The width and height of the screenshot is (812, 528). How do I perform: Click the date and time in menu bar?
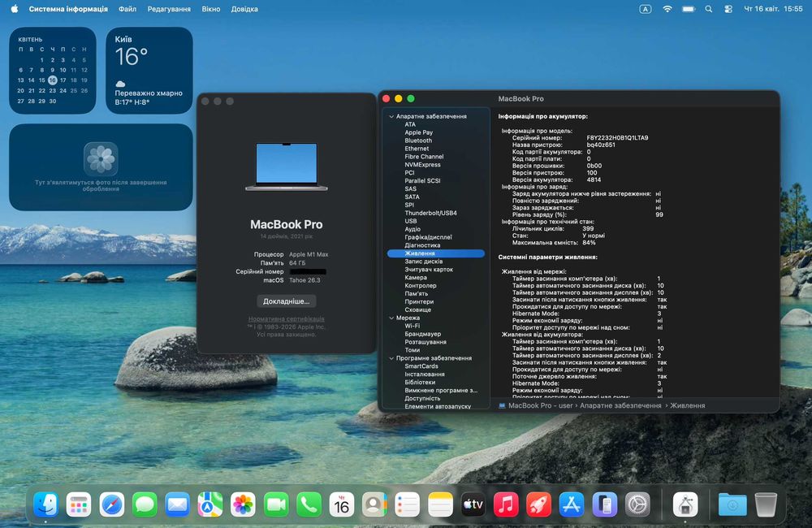point(773,9)
